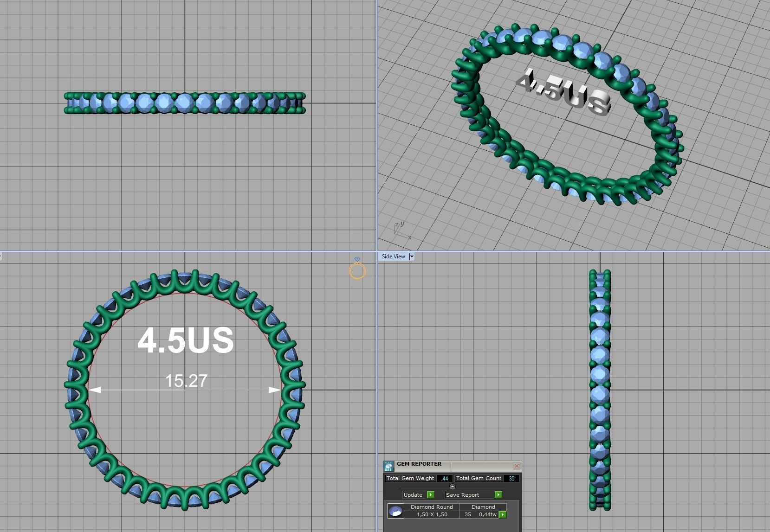Image resolution: width=770 pixels, height=532 pixels.
Task: Open the Side View viewport dropdown arrow
Action: 411,256
